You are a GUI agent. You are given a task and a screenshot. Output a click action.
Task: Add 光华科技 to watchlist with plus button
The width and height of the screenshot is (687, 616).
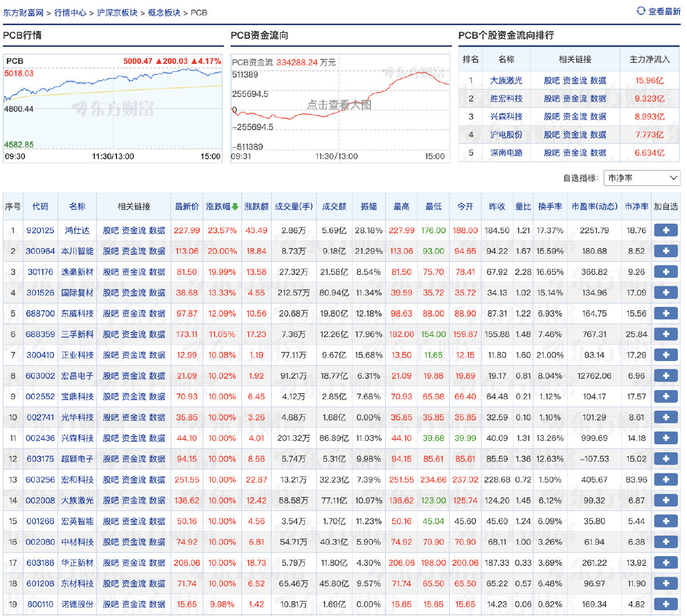[x=665, y=418]
